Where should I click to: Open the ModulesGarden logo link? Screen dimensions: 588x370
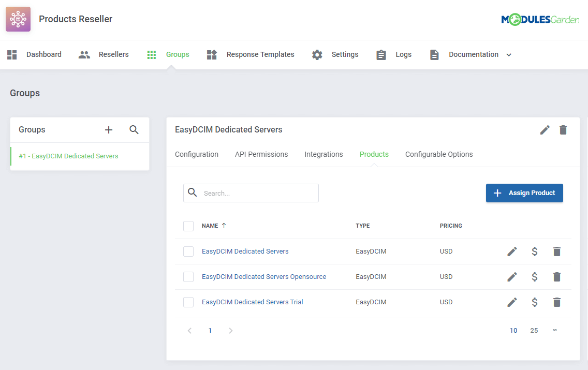click(540, 20)
